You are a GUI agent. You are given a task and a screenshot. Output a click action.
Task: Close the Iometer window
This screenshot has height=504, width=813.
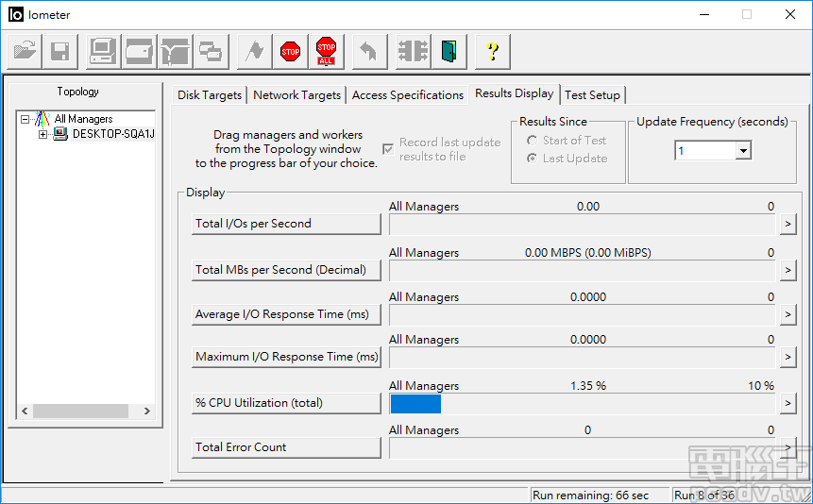(789, 14)
